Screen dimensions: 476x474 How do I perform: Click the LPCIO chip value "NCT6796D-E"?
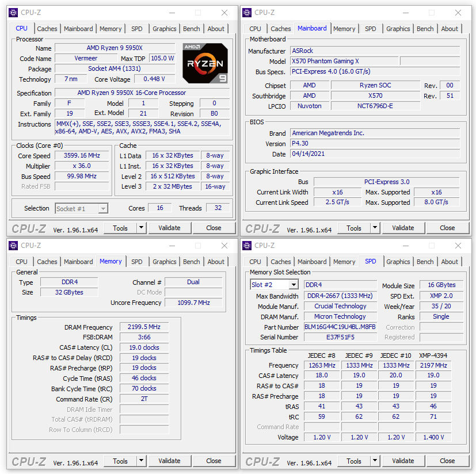(375, 106)
